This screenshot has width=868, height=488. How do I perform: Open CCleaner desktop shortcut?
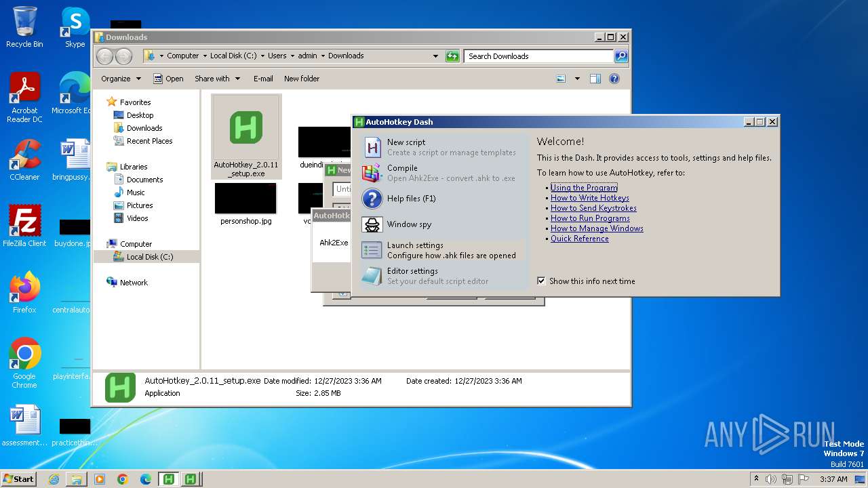24,160
